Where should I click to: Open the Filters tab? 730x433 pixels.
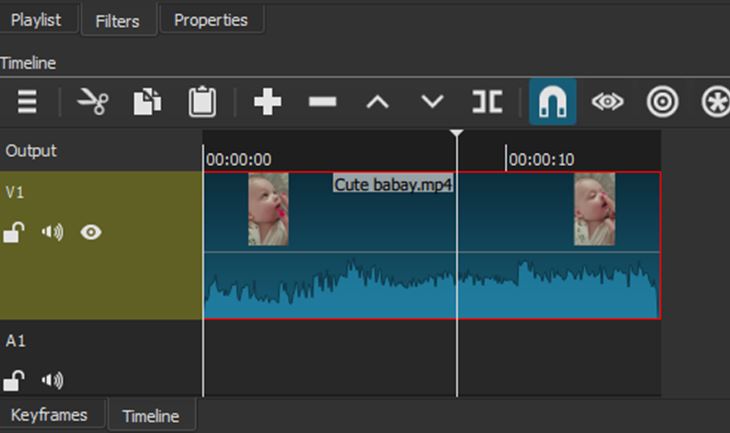117,21
